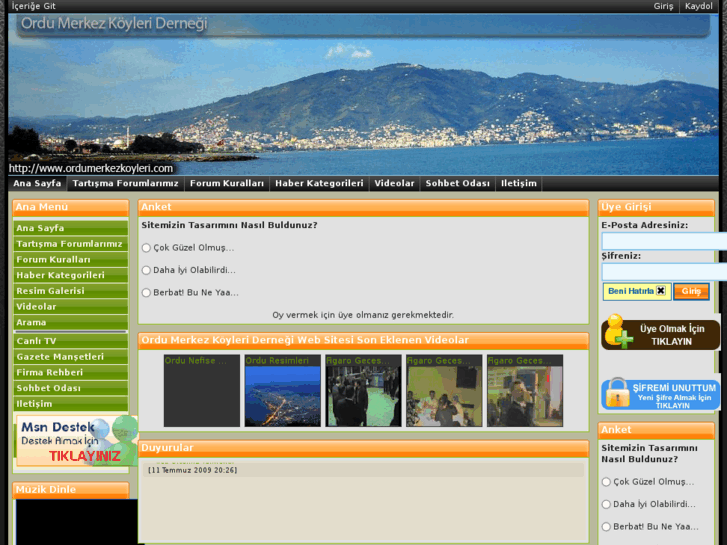Choose 'Berbat! Bu Ne Yaa...' in right sidebar poll
Viewport: 727px width, 545px height.
606,526
